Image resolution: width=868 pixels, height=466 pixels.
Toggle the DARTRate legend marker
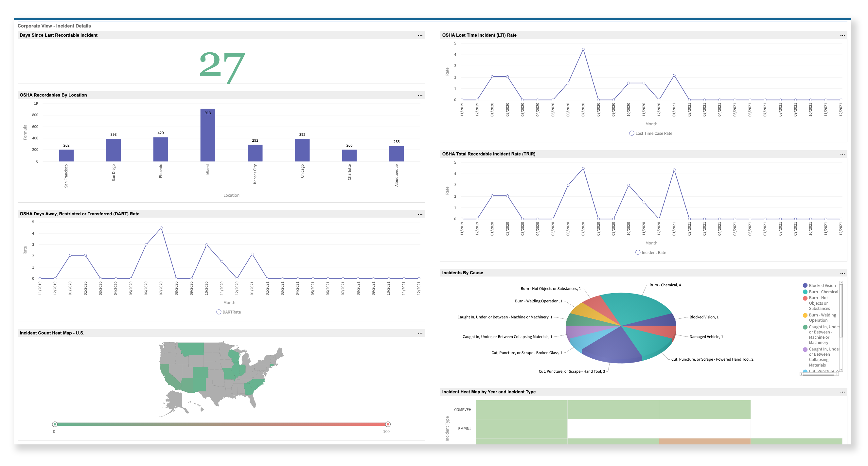219,312
